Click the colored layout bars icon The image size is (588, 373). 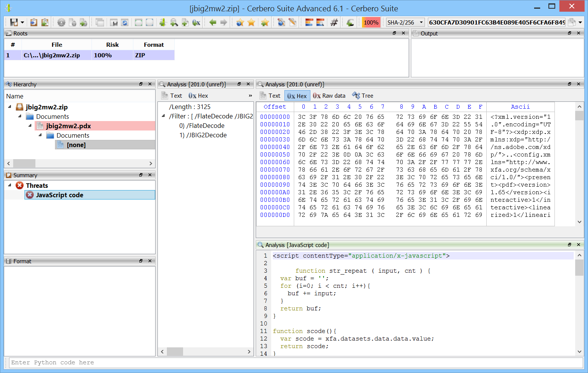[309, 22]
